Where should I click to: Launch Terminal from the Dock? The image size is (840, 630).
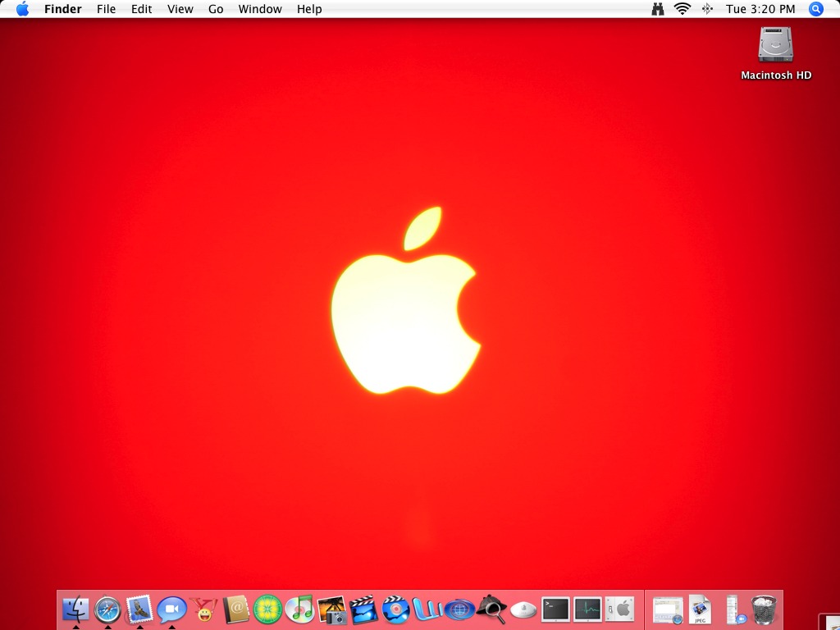coord(555,609)
